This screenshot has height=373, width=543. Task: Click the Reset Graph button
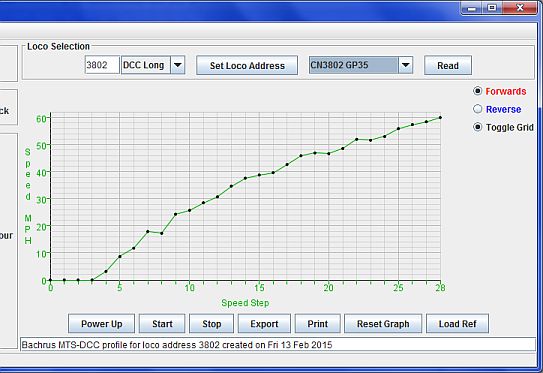383,323
